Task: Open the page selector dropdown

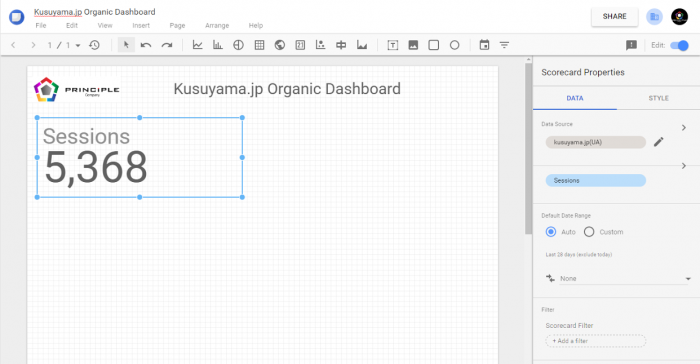Action: coord(78,46)
